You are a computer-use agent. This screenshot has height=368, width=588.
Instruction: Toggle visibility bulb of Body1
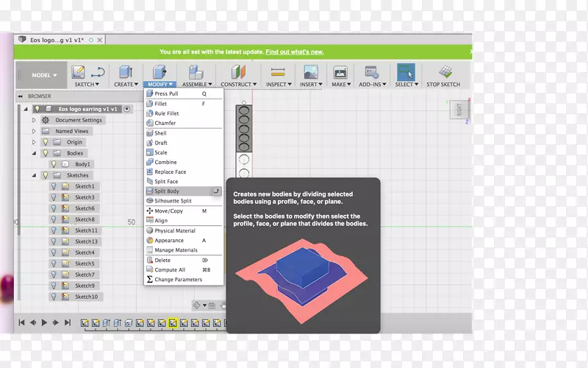pyautogui.click(x=54, y=164)
